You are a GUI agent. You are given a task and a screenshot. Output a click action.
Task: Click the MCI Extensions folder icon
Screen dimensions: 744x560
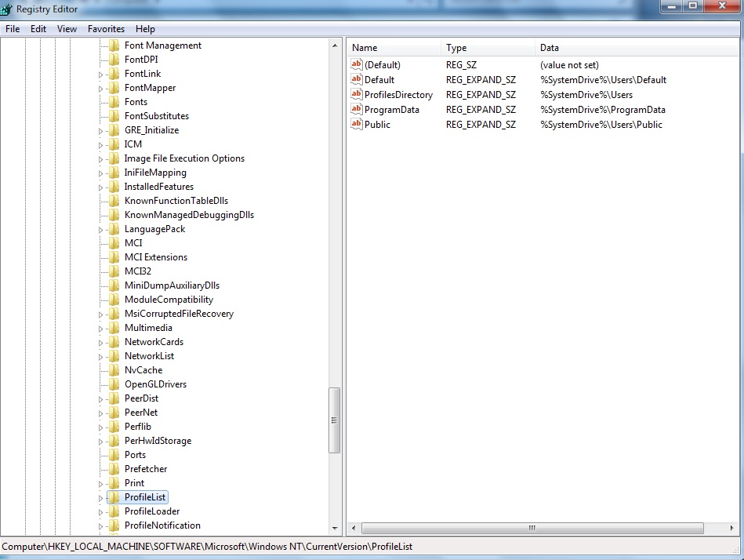(114, 257)
